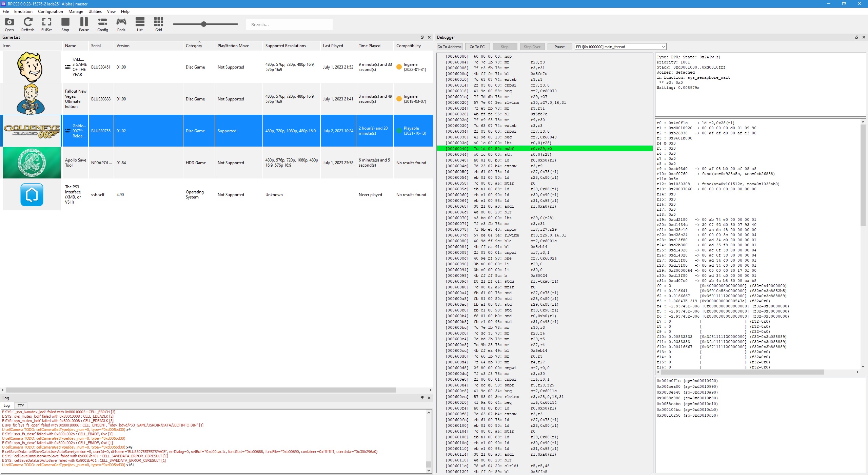Float the Game List panel
The height and width of the screenshot is (475, 868).
coord(422,37)
